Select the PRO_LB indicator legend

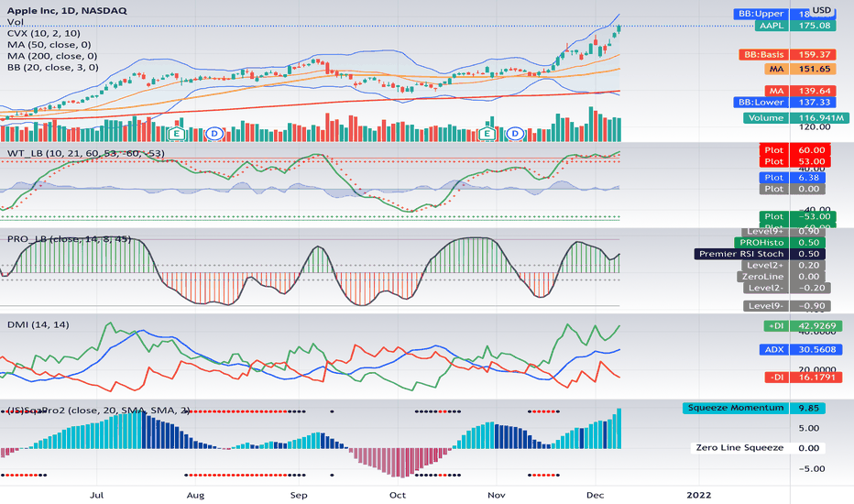(x=69, y=238)
